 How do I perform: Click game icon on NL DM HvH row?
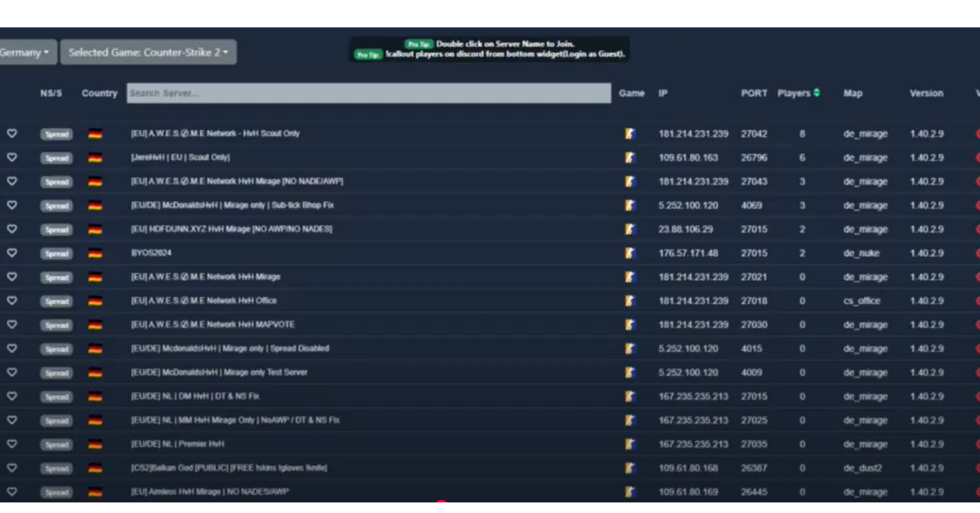(630, 397)
